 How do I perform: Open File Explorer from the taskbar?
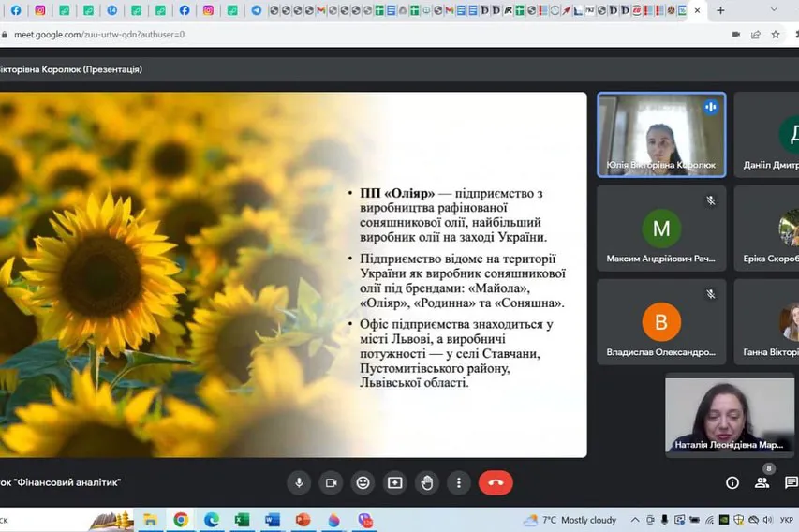150,520
